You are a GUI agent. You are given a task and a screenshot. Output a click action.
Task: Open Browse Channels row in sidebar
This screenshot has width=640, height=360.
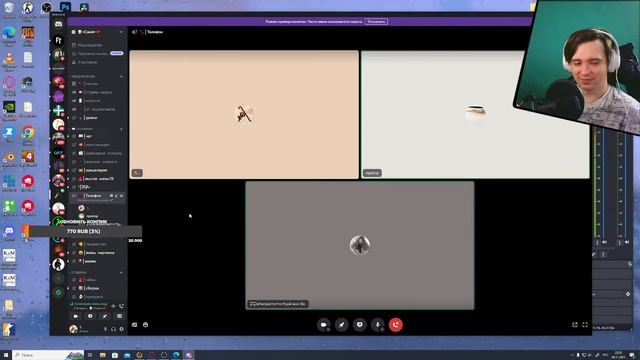(x=98, y=53)
